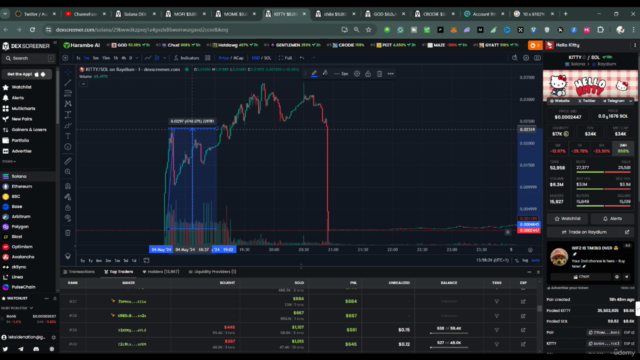Select the emoji icons drawing tool

[68, 147]
